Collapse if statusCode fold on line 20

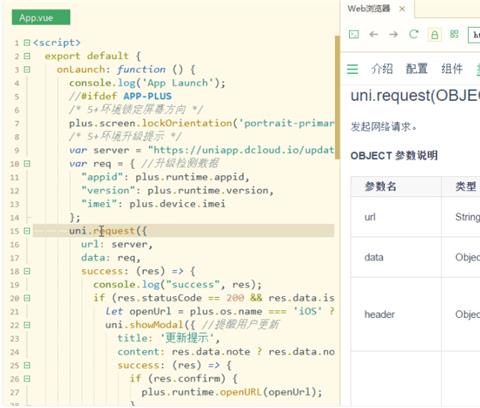tap(27, 298)
